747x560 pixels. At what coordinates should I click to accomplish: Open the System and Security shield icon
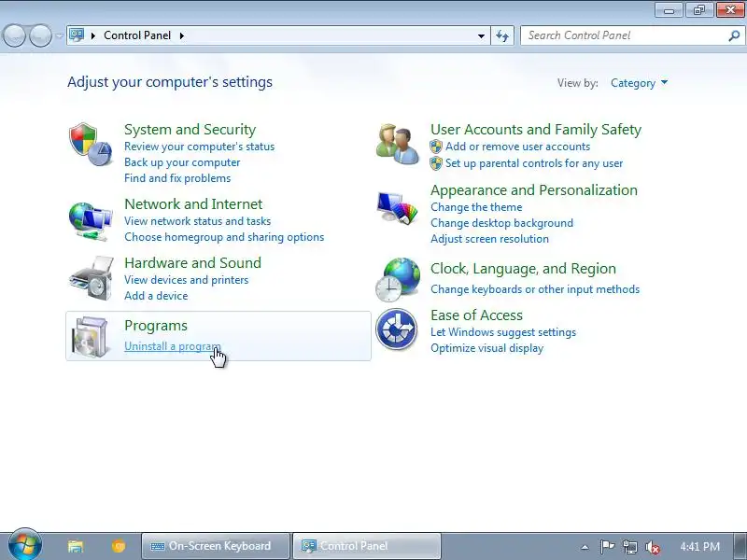tap(91, 145)
